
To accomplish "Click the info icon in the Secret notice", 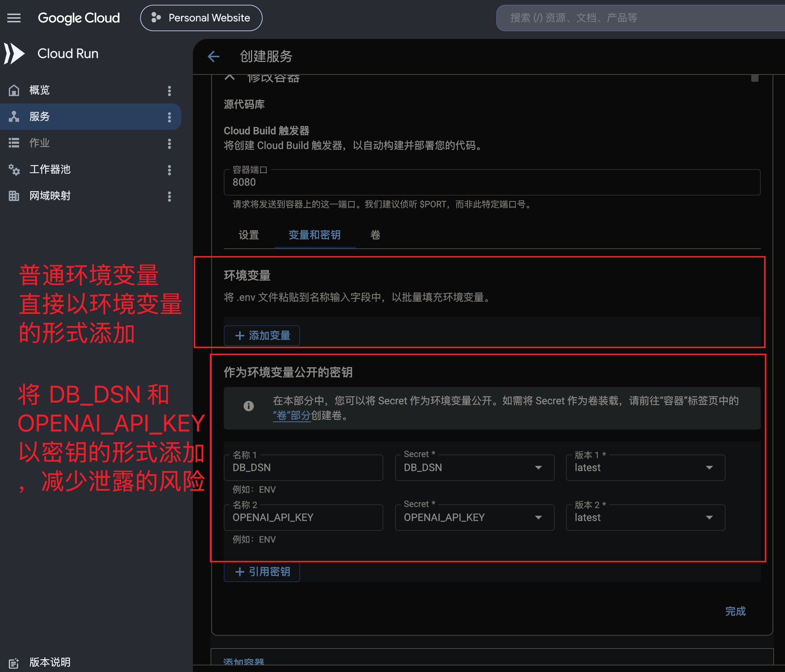I will (x=249, y=406).
